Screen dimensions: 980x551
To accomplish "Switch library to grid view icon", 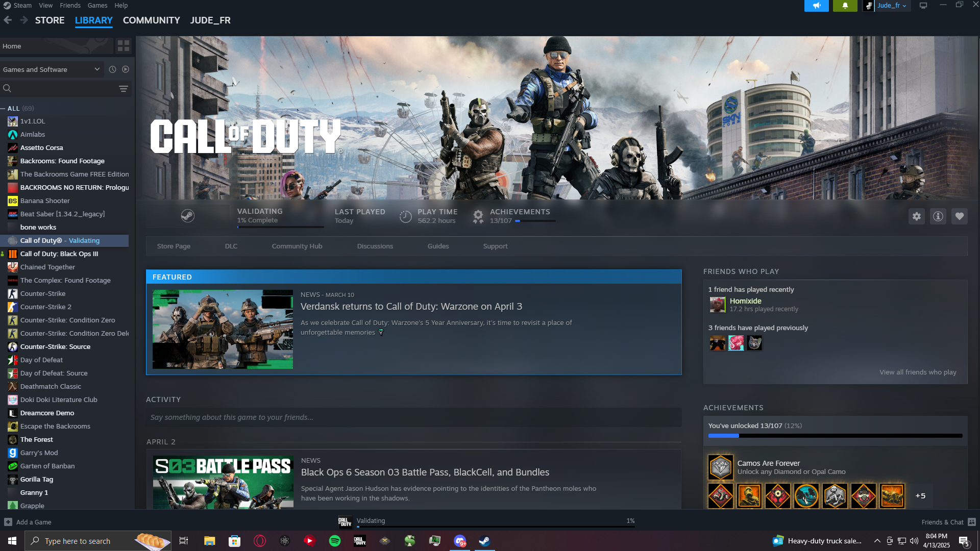I will [124, 46].
